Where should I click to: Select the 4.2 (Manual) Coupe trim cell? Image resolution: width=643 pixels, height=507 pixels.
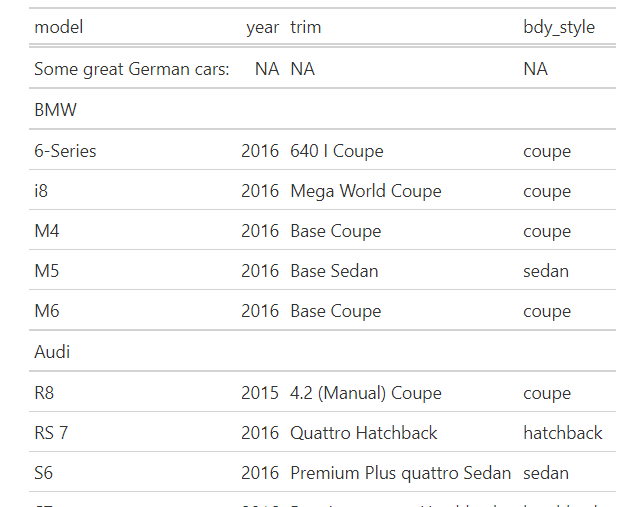(366, 393)
